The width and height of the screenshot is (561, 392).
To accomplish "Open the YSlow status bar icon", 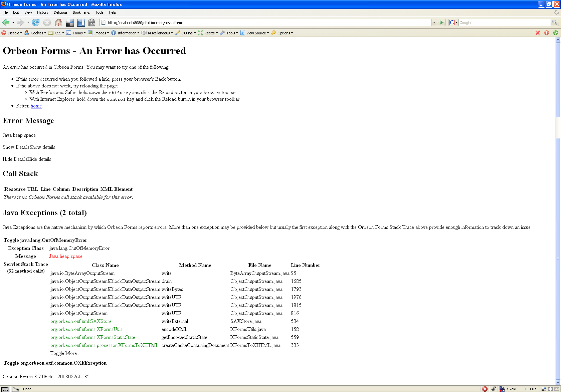I will tap(508, 389).
